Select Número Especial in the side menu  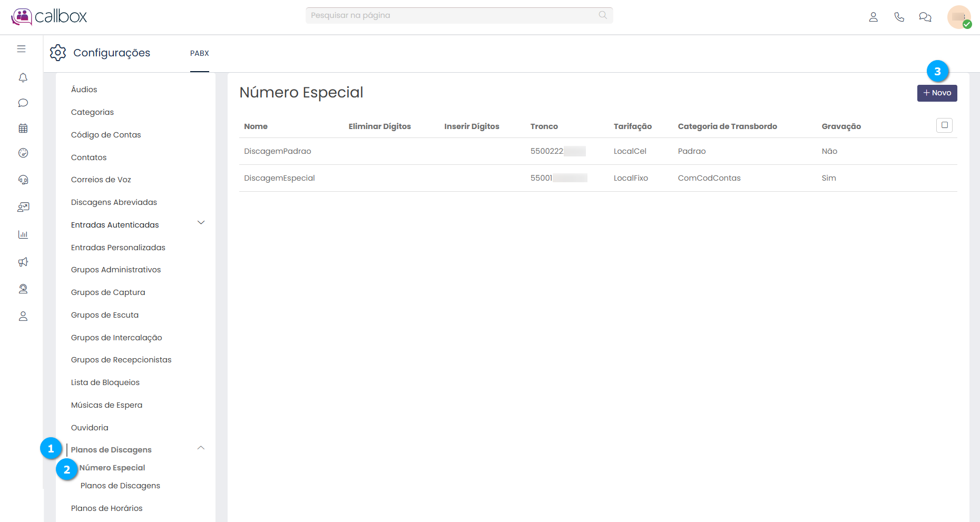coord(112,468)
